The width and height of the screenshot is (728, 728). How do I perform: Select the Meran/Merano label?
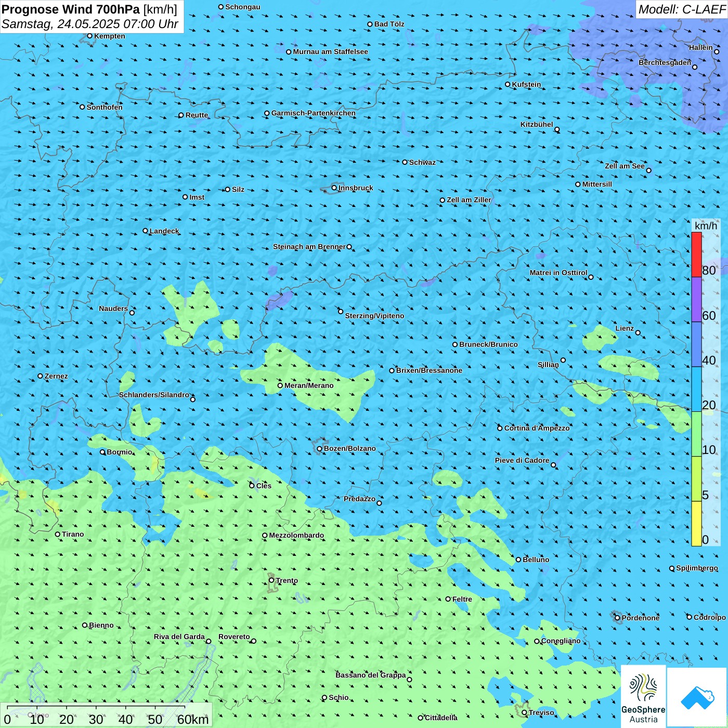(309, 385)
